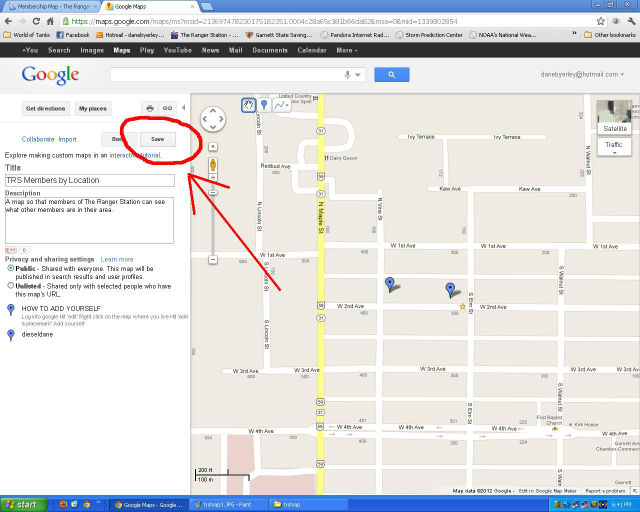Open the line tool dropdown arrow
The image size is (640, 512).
tap(287, 105)
